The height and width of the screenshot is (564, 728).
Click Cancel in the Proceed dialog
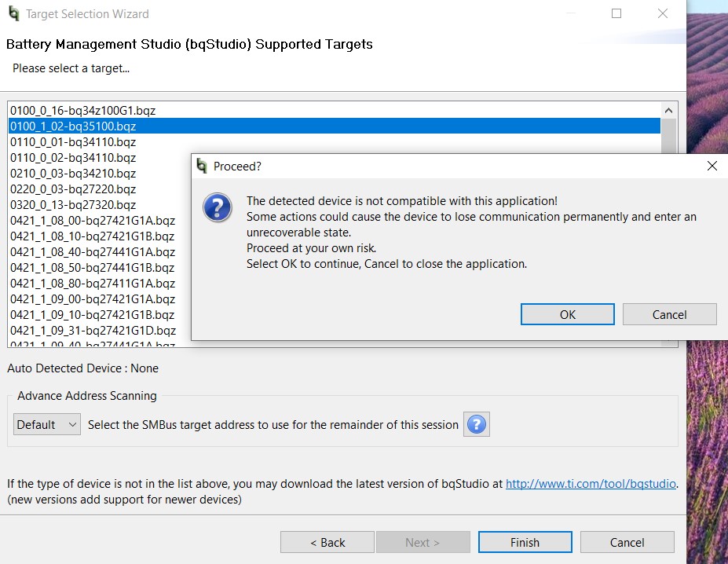click(669, 314)
